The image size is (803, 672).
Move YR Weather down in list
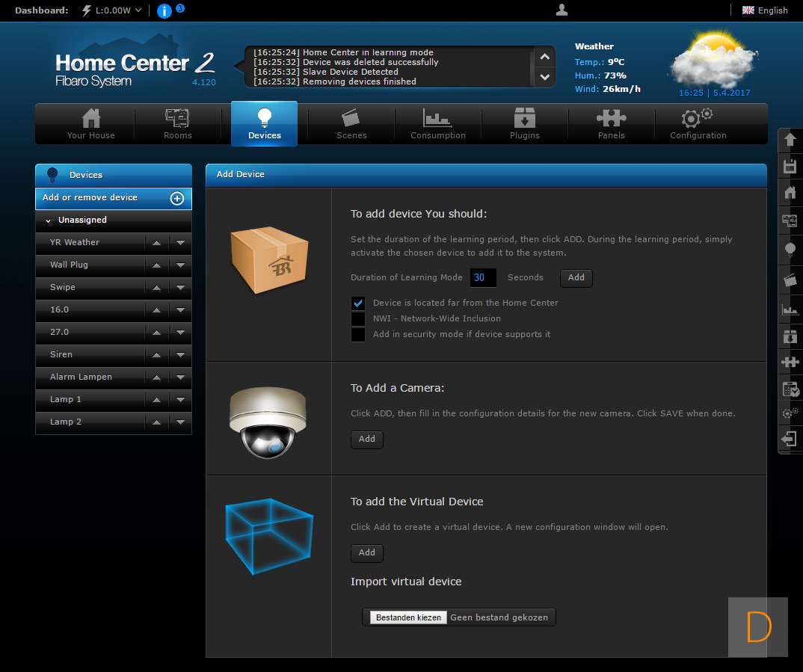(180, 243)
